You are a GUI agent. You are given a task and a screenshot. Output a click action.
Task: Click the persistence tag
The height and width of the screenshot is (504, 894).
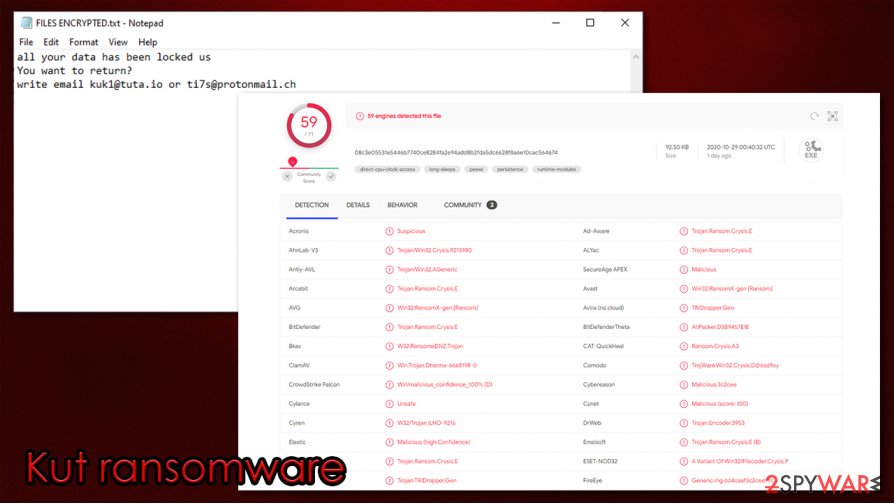click(x=510, y=169)
